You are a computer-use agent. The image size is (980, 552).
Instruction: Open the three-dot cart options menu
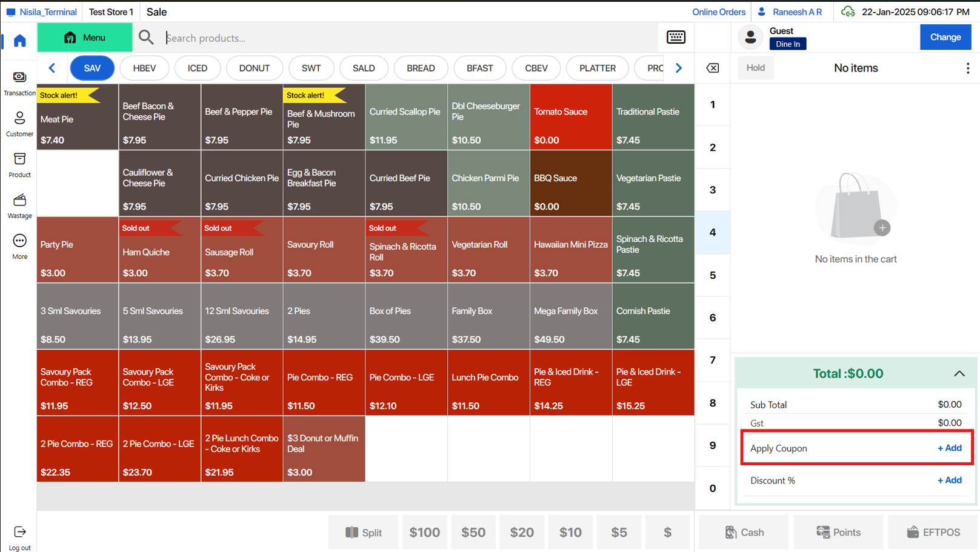[967, 68]
